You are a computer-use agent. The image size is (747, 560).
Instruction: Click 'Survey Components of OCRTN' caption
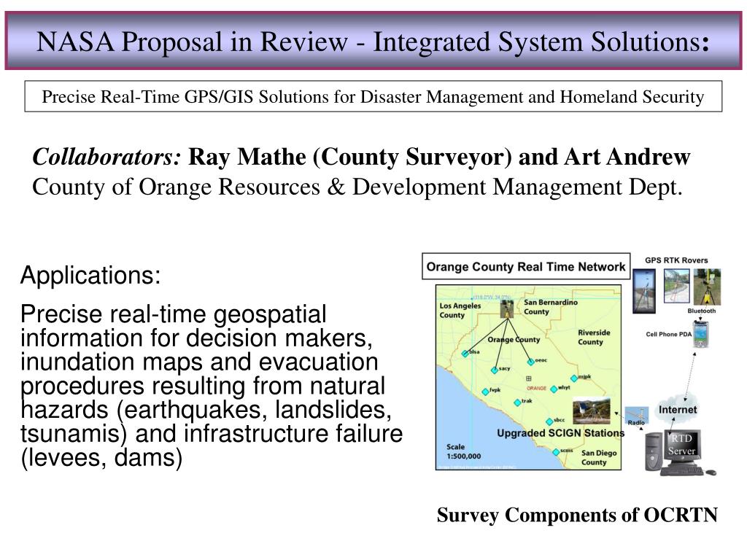(x=577, y=516)
